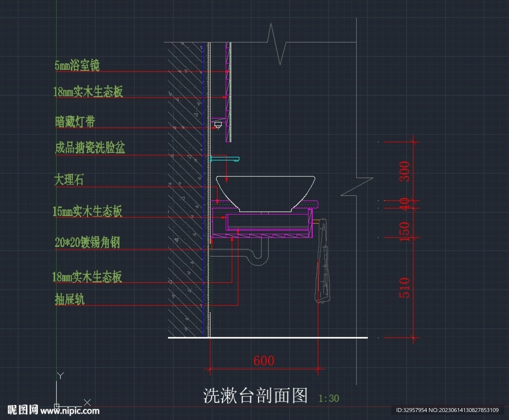The image size is (509, 420).
Task: Select the '暗藏灯带' annotation text
Action: click(75, 122)
